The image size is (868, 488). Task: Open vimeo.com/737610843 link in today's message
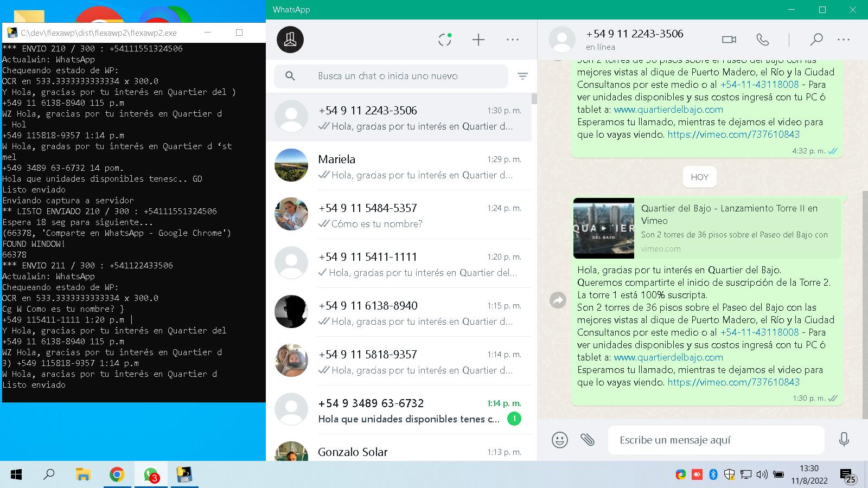tap(733, 382)
